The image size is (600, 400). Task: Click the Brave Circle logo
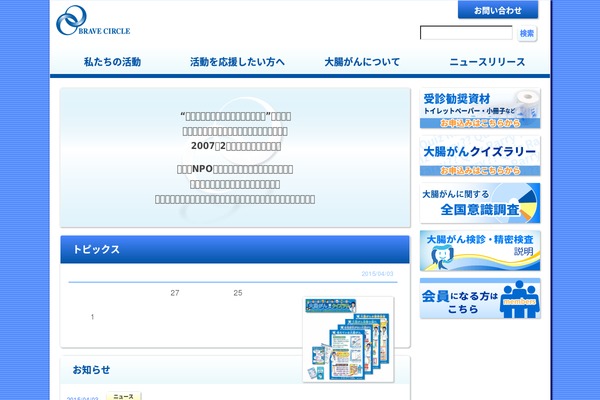(x=93, y=21)
